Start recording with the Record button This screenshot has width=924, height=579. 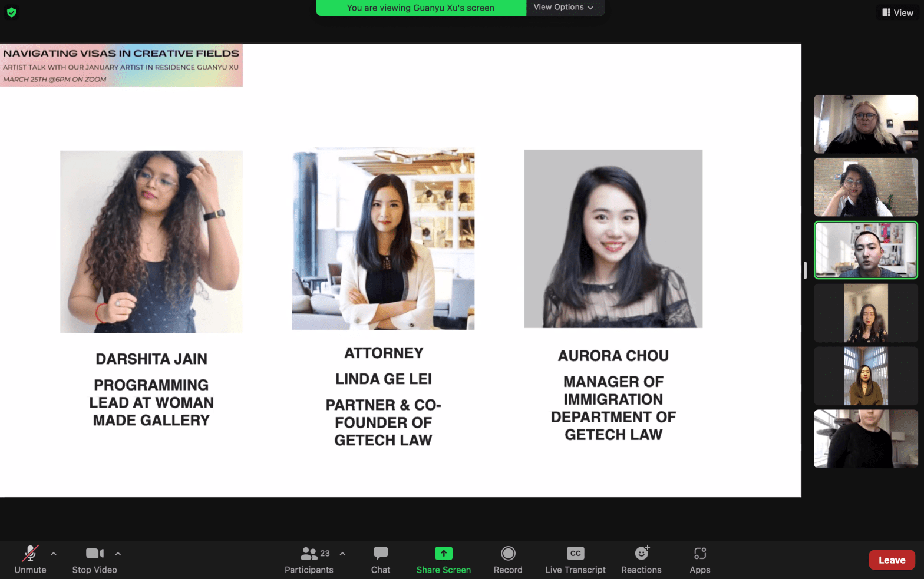[508, 560]
